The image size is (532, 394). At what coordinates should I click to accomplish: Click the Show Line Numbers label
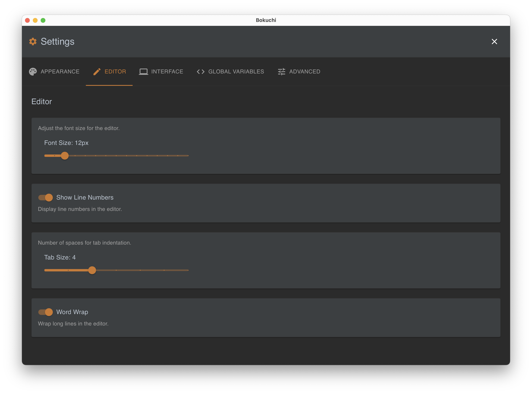[x=85, y=197]
